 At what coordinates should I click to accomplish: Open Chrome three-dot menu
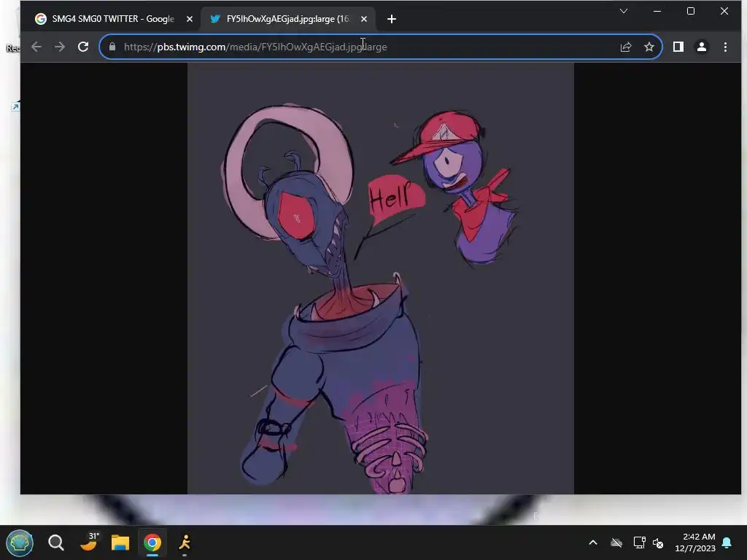click(x=725, y=47)
